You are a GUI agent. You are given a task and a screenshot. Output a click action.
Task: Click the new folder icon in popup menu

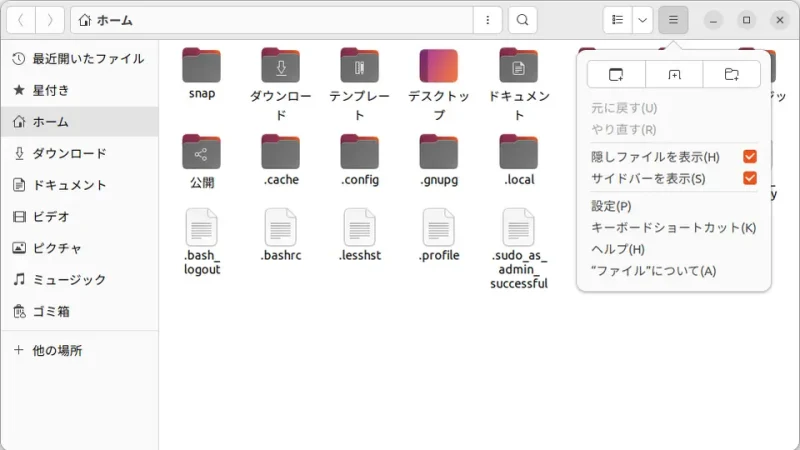732,75
